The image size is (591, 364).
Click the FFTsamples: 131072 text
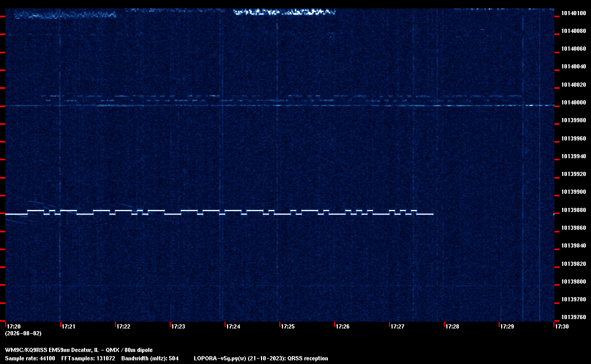pos(88,358)
